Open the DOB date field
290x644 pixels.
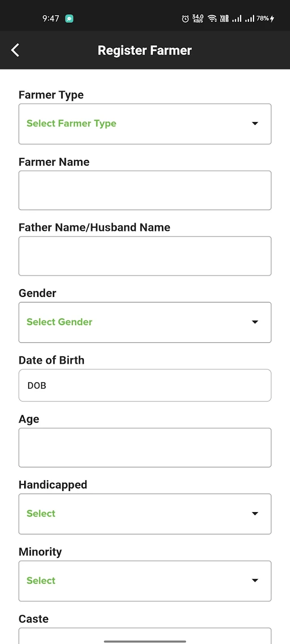tap(145, 386)
